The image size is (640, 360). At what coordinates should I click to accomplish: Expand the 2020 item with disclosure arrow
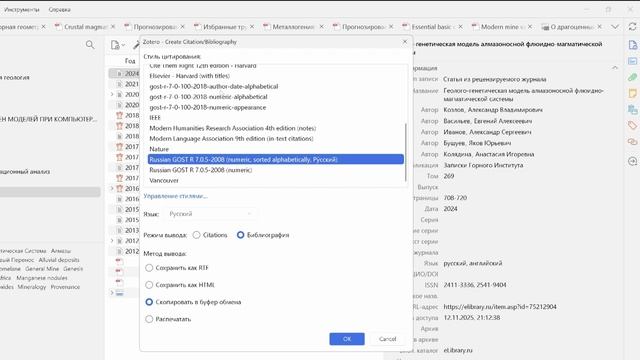[112, 94]
